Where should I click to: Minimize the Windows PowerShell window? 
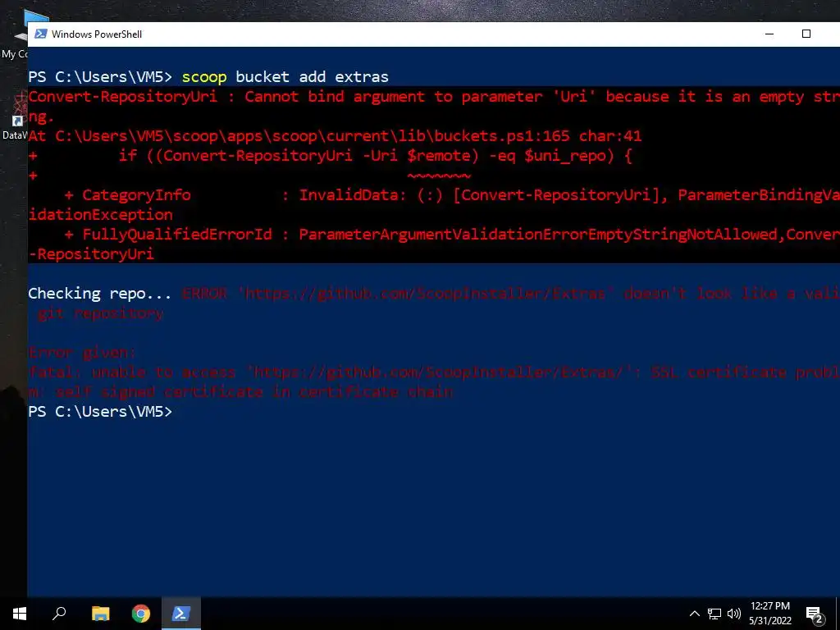pos(769,34)
